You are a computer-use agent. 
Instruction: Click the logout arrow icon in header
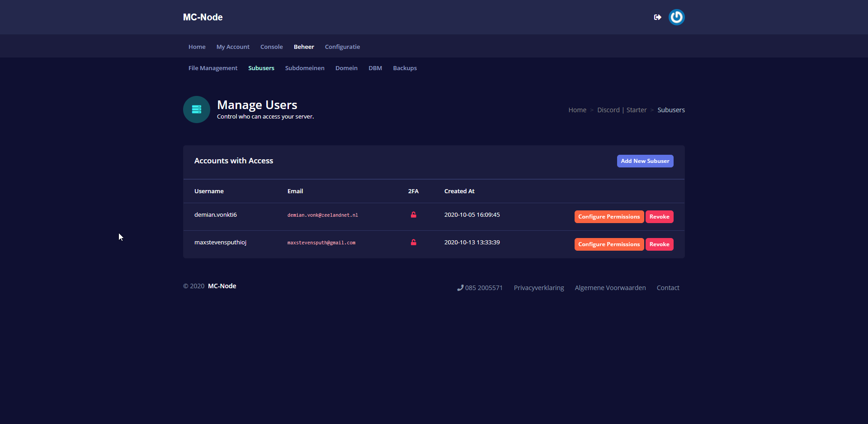[657, 17]
